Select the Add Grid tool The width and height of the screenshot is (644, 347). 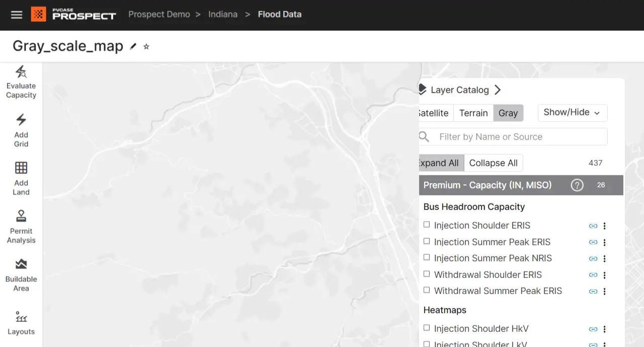21,130
